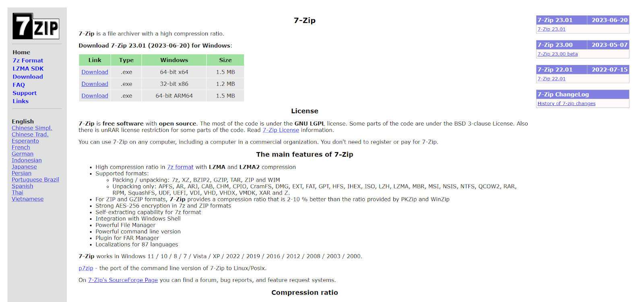The width and height of the screenshot is (644, 302).
Task: Click the 32-bit x86 table cell
Action: (174, 84)
